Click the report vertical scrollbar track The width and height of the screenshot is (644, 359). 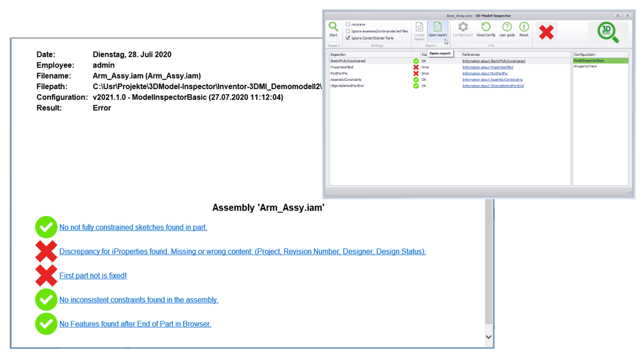tap(489, 263)
